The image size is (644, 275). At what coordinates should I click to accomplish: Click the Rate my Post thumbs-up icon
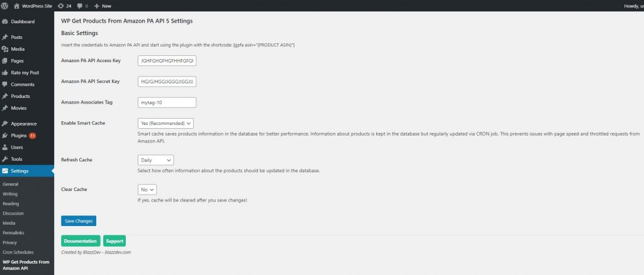click(5, 73)
